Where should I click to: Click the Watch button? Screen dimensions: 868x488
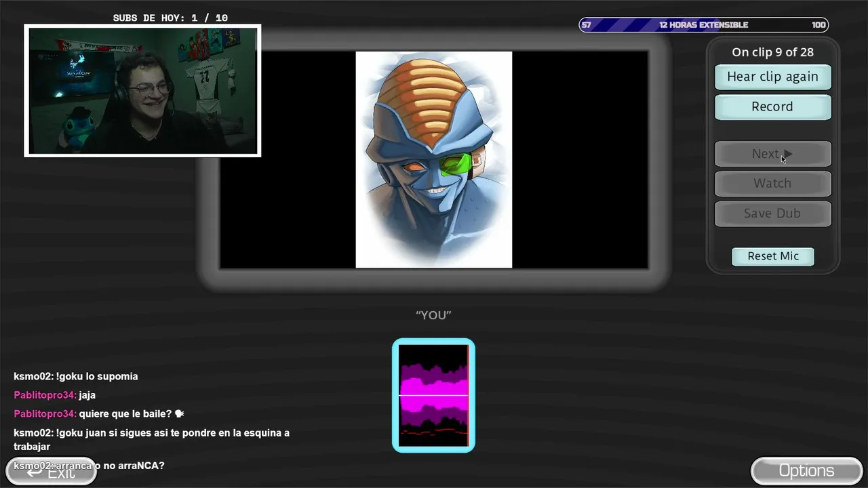772,183
